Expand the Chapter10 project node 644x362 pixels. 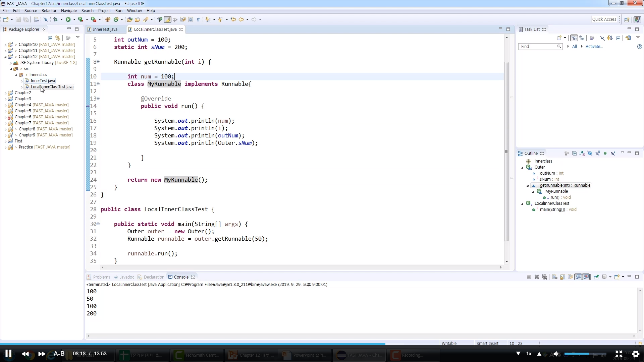click(5, 45)
